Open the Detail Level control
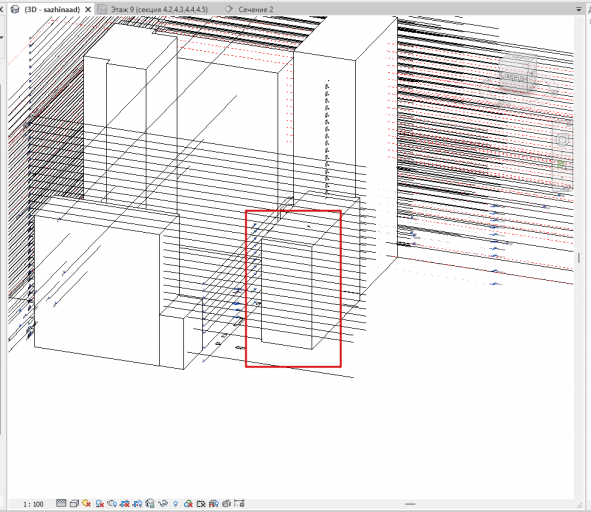The width and height of the screenshot is (591, 512). tap(61, 503)
